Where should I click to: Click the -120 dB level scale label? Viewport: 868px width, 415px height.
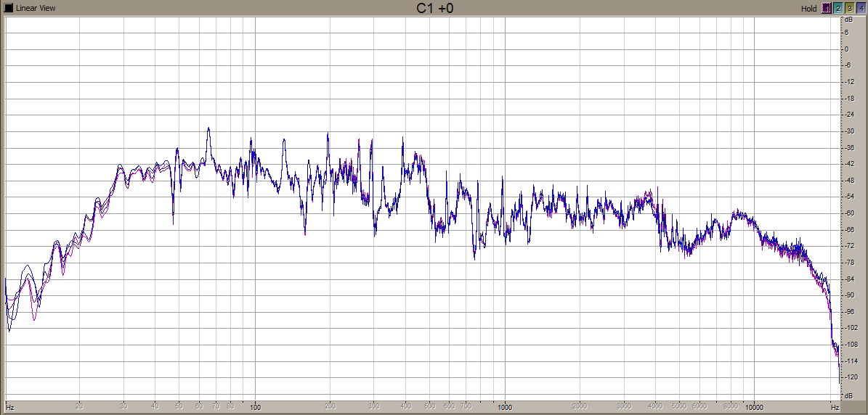coord(851,377)
